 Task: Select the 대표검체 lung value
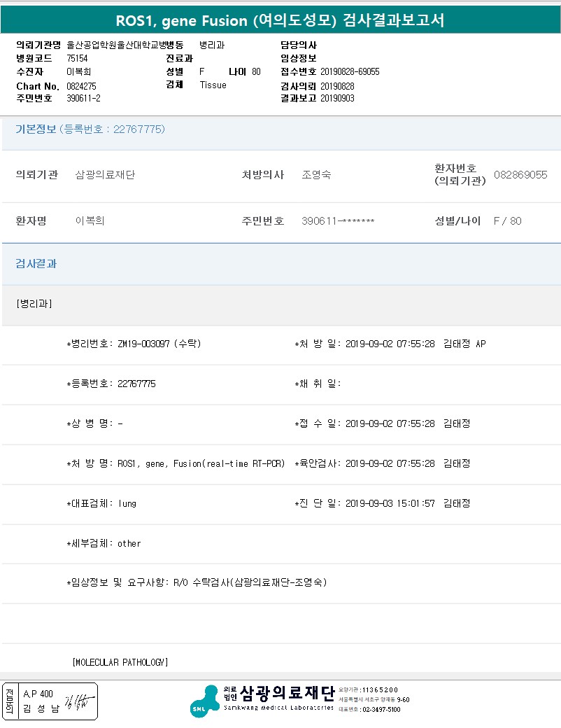(127, 503)
